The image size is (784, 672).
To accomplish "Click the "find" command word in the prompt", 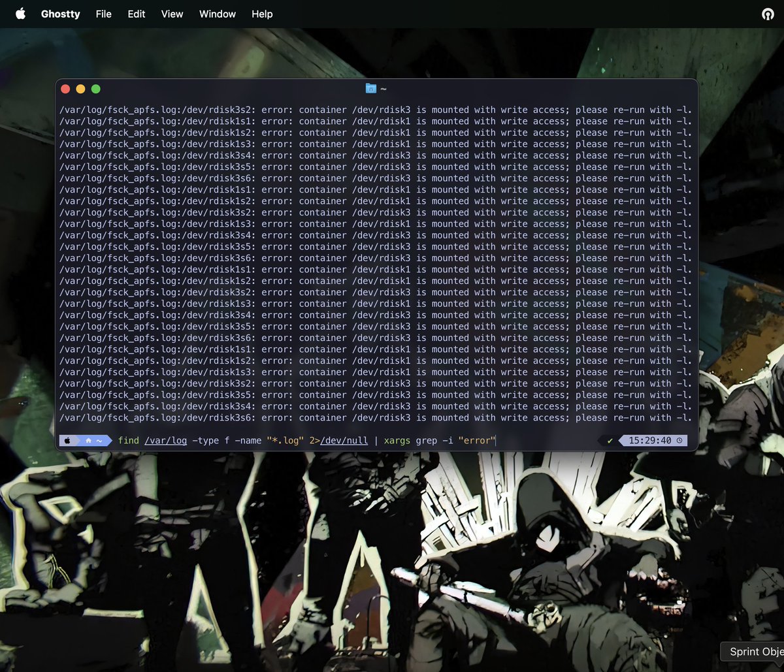I will 129,441.
